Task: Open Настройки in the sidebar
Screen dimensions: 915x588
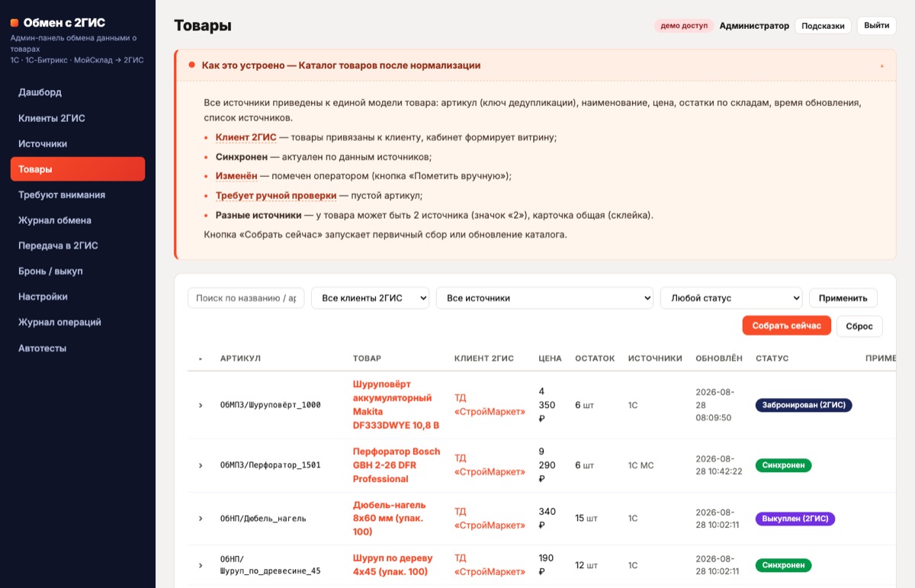Action: pyautogui.click(x=78, y=297)
